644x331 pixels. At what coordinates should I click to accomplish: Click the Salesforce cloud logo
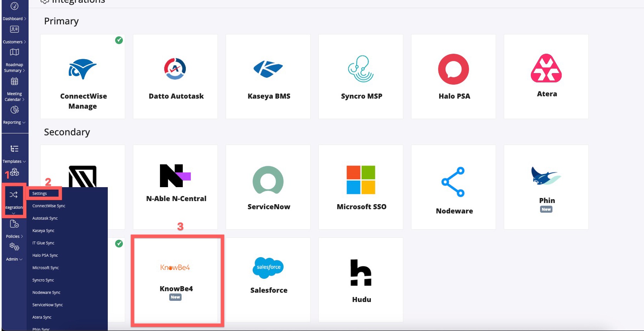click(269, 268)
